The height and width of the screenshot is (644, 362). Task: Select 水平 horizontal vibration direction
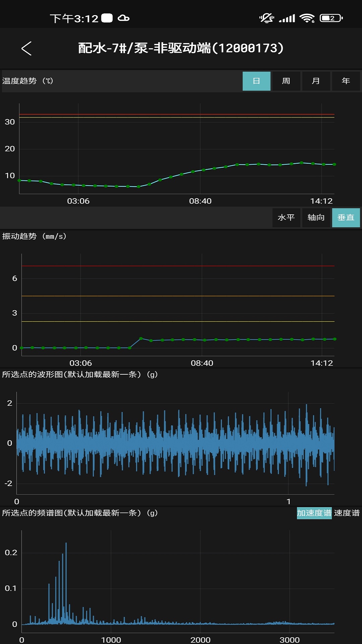286,218
